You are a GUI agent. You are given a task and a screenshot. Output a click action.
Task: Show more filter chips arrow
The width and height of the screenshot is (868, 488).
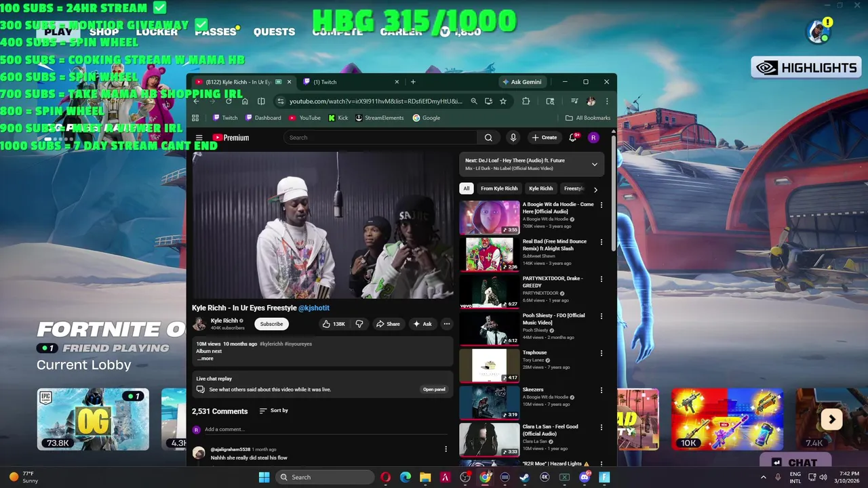[x=595, y=190]
